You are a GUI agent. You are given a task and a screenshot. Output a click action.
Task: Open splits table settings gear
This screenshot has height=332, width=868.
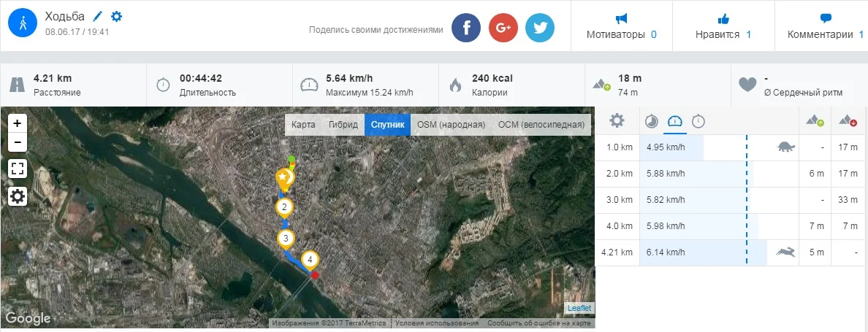pos(617,120)
